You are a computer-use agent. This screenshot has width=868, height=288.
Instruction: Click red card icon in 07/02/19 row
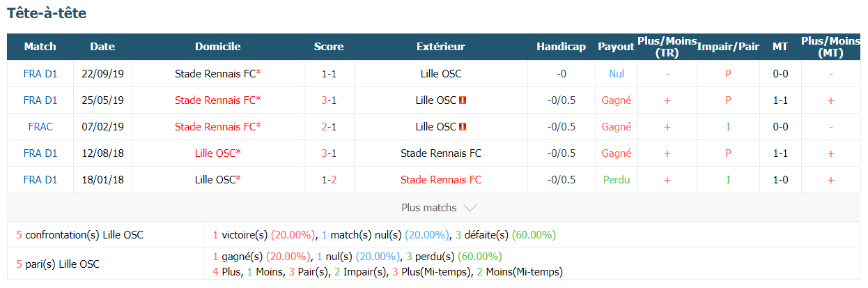463,127
